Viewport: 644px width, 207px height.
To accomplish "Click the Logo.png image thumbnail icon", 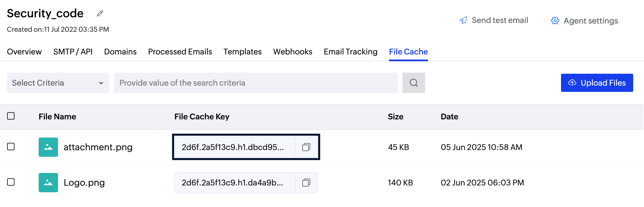I will 48,183.
